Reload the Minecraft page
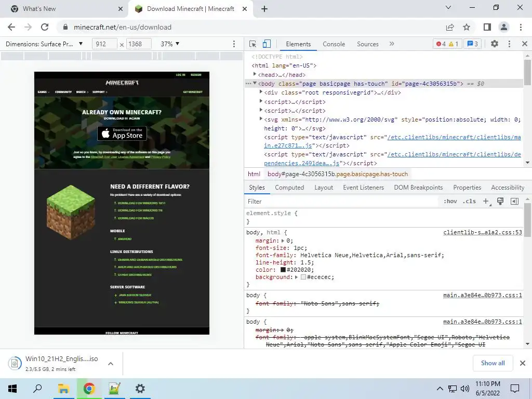Screen dimensions: 532x399 point(45,27)
